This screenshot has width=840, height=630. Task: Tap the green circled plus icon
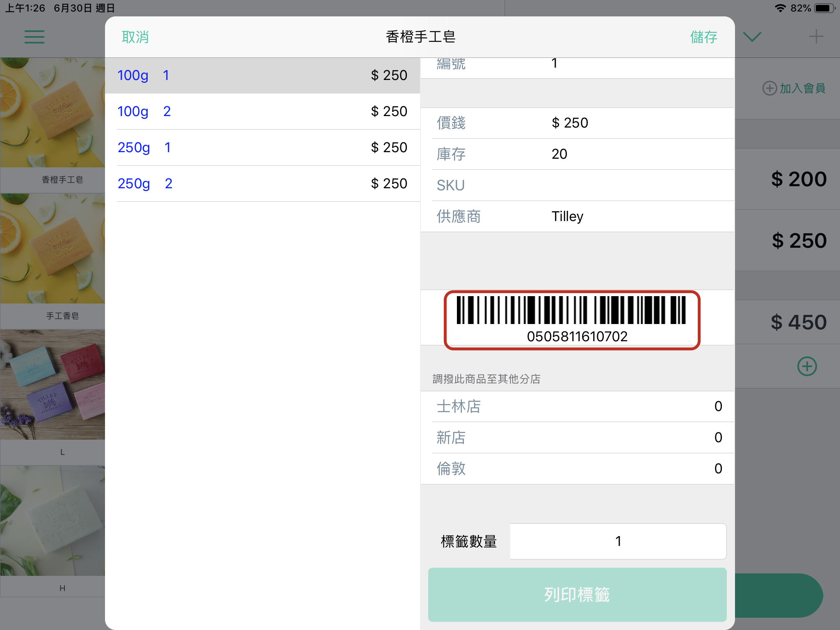807,366
